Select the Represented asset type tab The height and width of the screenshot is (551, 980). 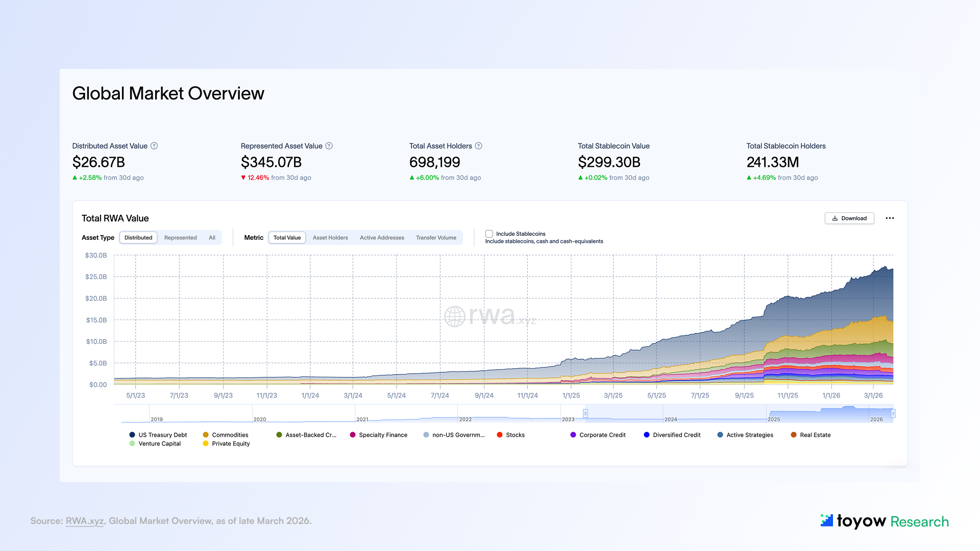coord(180,238)
